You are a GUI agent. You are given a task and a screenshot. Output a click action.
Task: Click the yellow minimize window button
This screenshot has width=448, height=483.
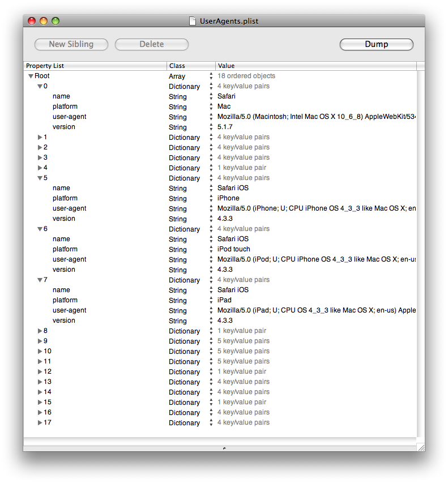(44, 21)
